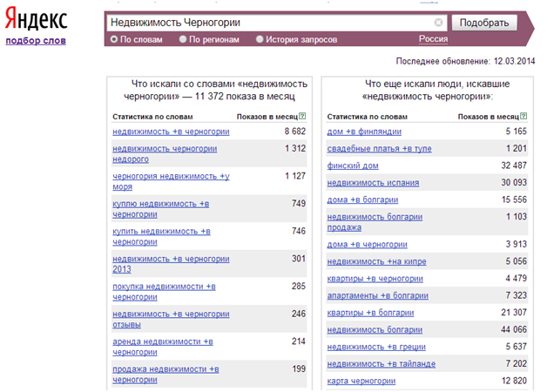The height and width of the screenshot is (392, 547).
Task: Open 'недвижимость +на кипре' link
Action: click(x=376, y=261)
